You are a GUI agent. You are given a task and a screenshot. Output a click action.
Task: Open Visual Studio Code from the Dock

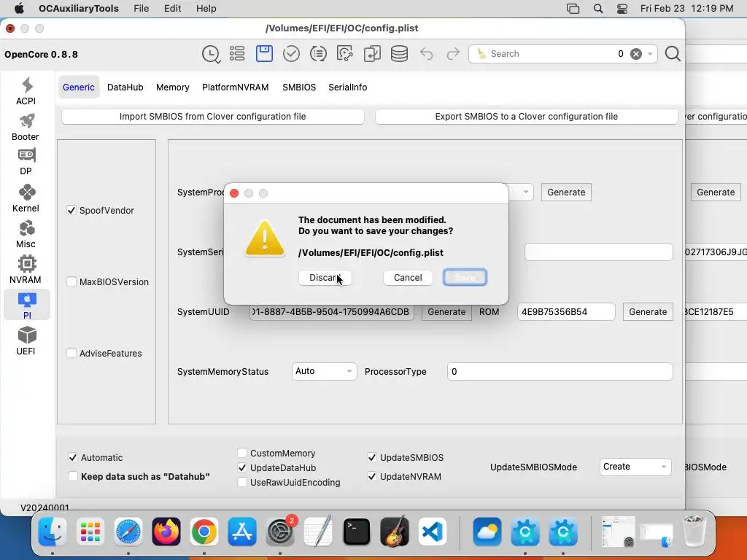point(433,532)
